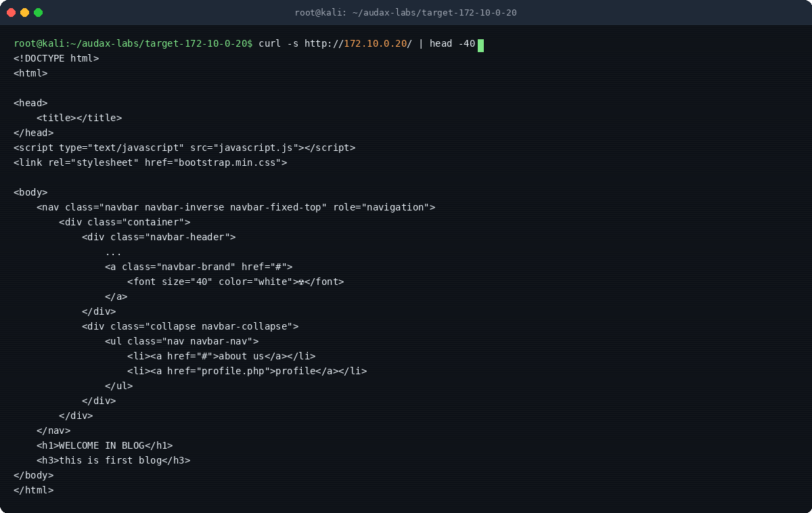
Task: Click the '<div class="navbar-header">' line
Action: 159,237
